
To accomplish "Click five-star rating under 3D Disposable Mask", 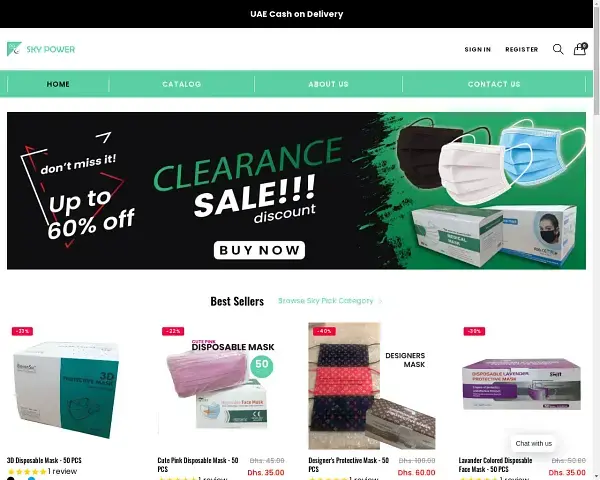I will point(26,472).
